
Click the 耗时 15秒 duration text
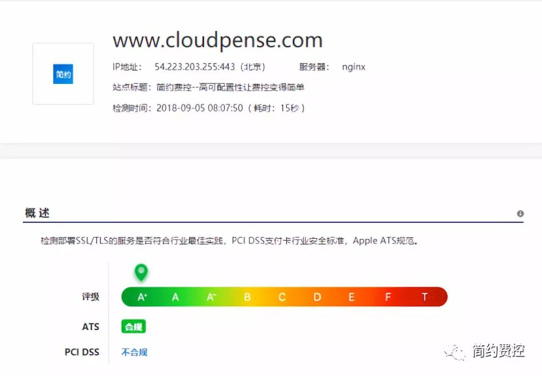coord(276,108)
